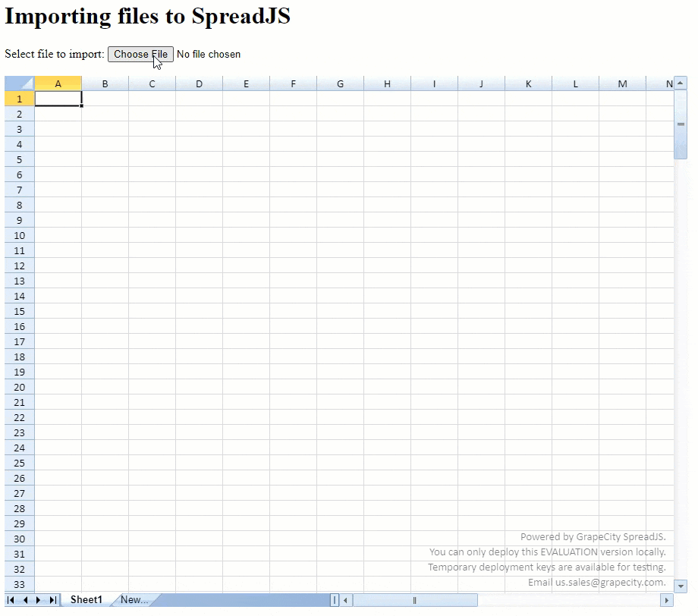Select column B header

click(105, 83)
